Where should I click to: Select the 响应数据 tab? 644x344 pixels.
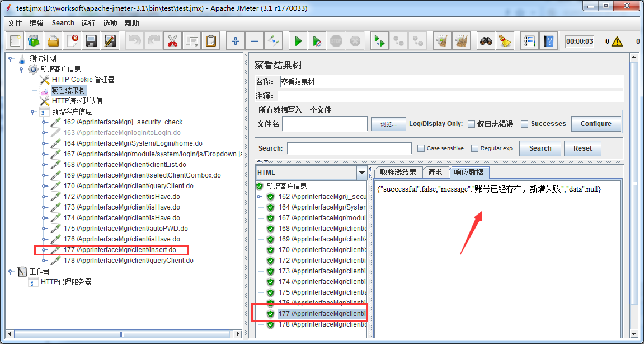coord(468,173)
